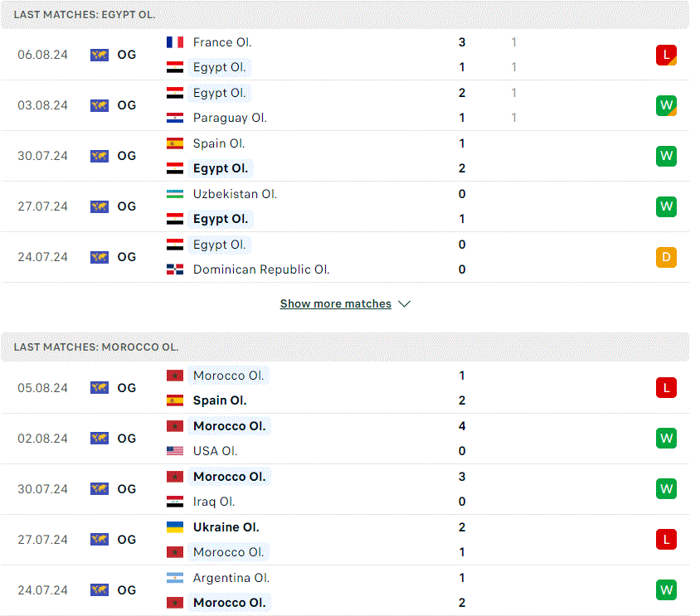This screenshot has width=700, height=616.
Task: Click the L badge for Ukraine vs Morocco
Action: tap(666, 539)
